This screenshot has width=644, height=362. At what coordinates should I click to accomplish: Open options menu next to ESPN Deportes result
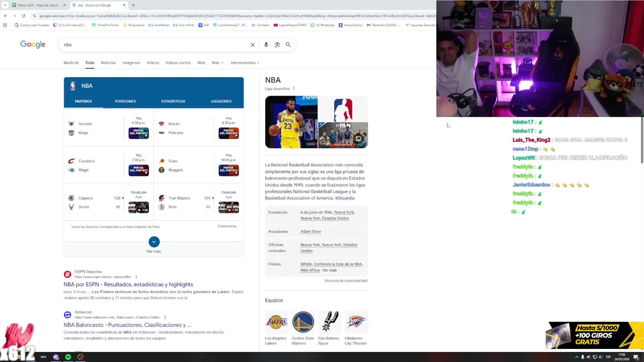click(x=136, y=277)
